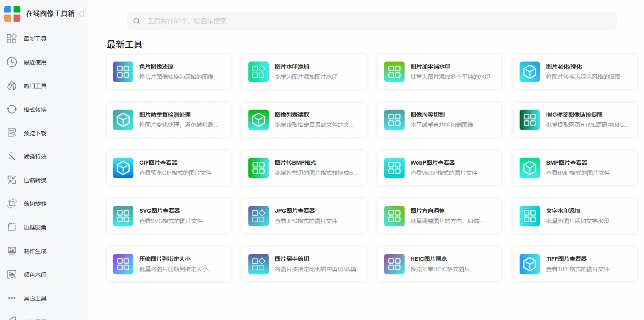Screen dimensions: 644x320
Task: Open 边框圆角 category
Action: point(35,227)
